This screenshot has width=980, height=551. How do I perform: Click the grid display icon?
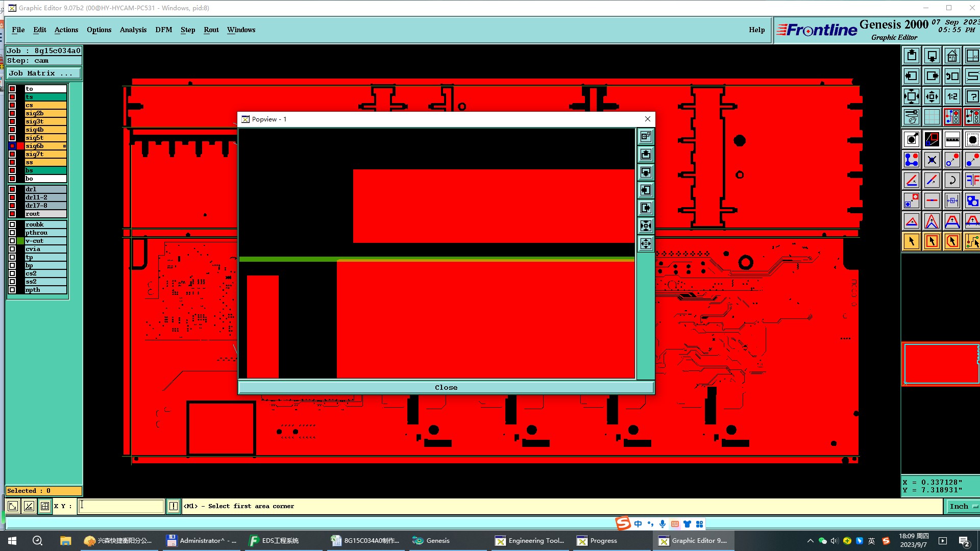pyautogui.click(x=932, y=117)
